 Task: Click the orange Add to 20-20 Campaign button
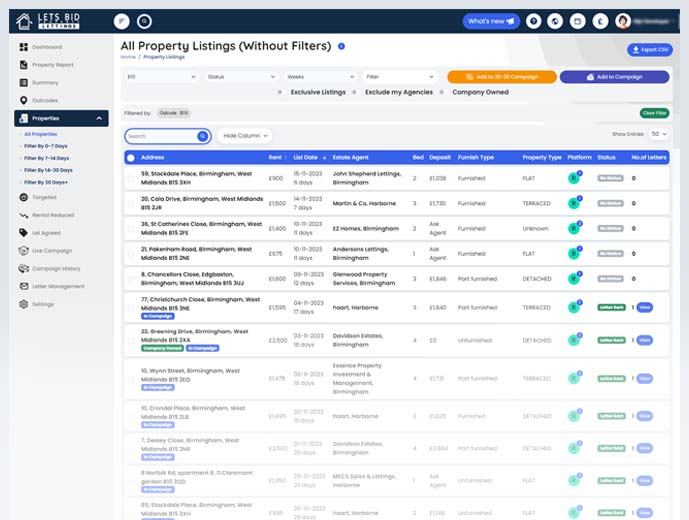pos(502,77)
